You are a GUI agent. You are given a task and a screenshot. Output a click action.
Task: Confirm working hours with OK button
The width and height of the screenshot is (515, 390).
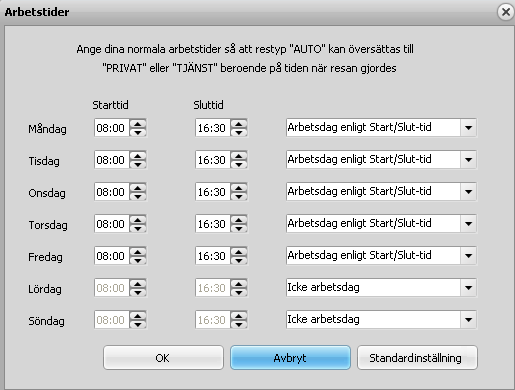[163, 358]
